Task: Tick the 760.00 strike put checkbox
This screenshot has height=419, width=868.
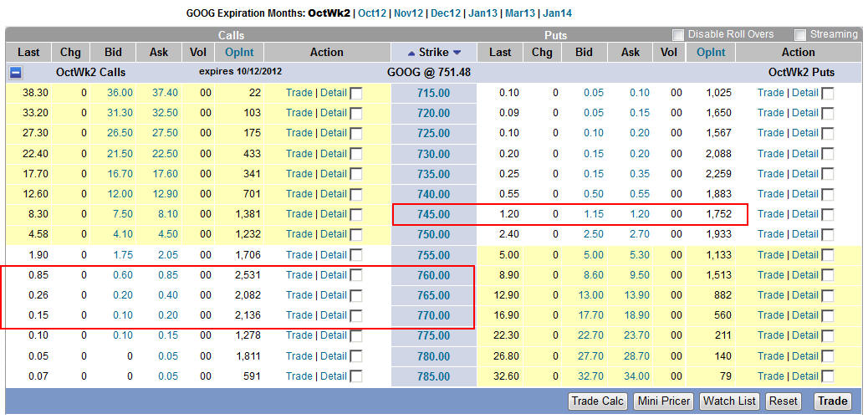Action: 828,276
